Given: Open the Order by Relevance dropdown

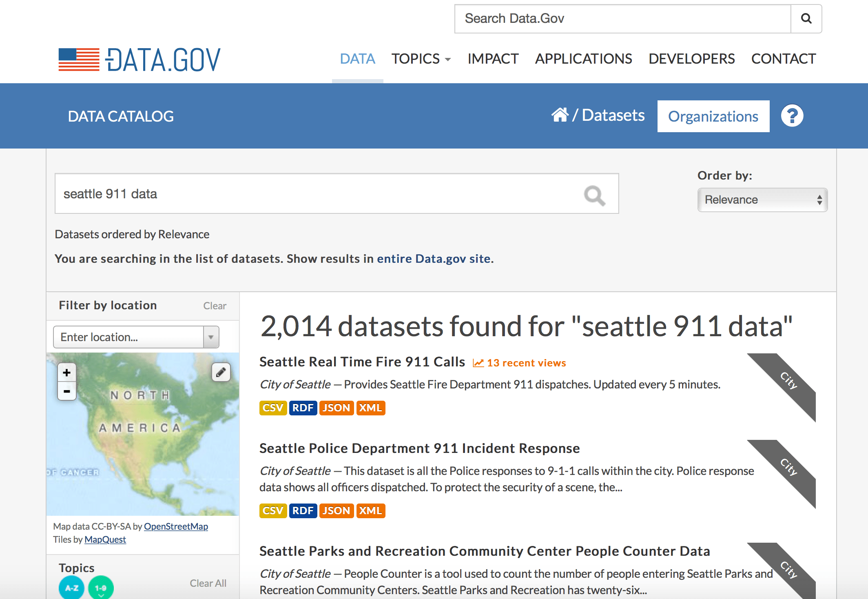Looking at the screenshot, I should click(762, 200).
